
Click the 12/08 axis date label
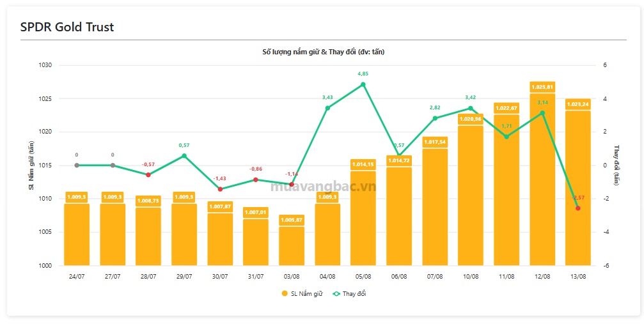click(542, 276)
